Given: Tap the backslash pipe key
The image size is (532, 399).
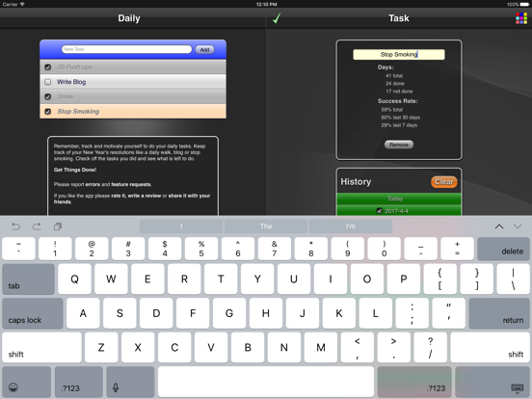Looking at the screenshot, I should (513, 279).
